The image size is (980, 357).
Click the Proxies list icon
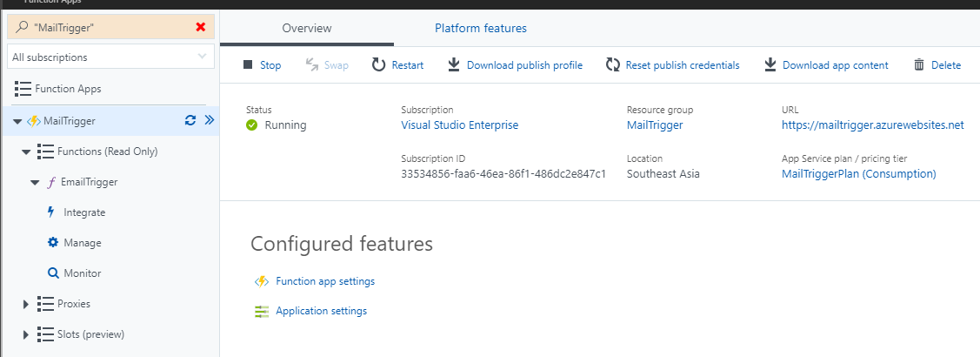(45, 304)
